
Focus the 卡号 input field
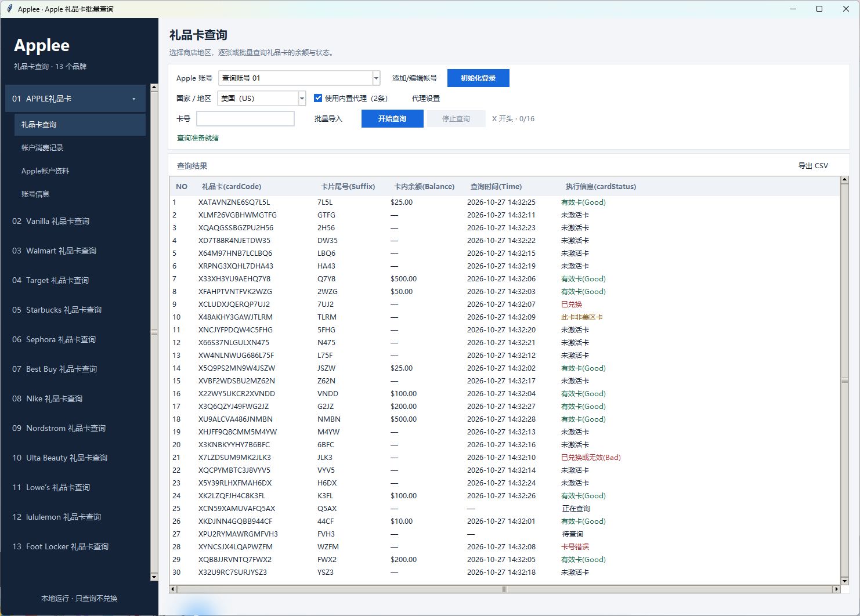point(245,119)
